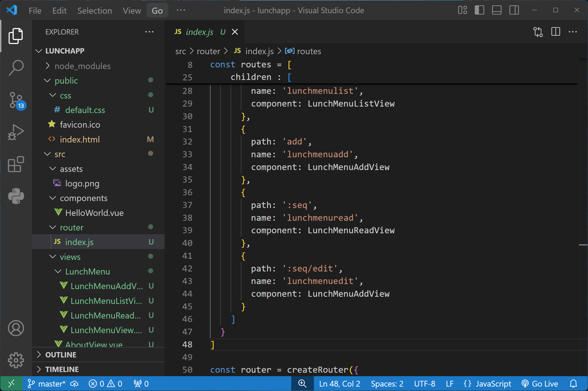Click Customize Layout icon in title bar
Screen dimensions: 588x391
click(462, 10)
